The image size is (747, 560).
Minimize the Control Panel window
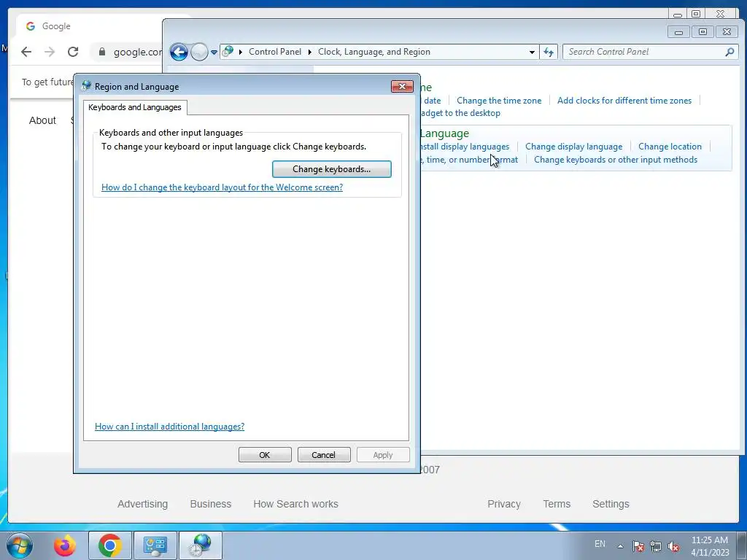click(678, 32)
